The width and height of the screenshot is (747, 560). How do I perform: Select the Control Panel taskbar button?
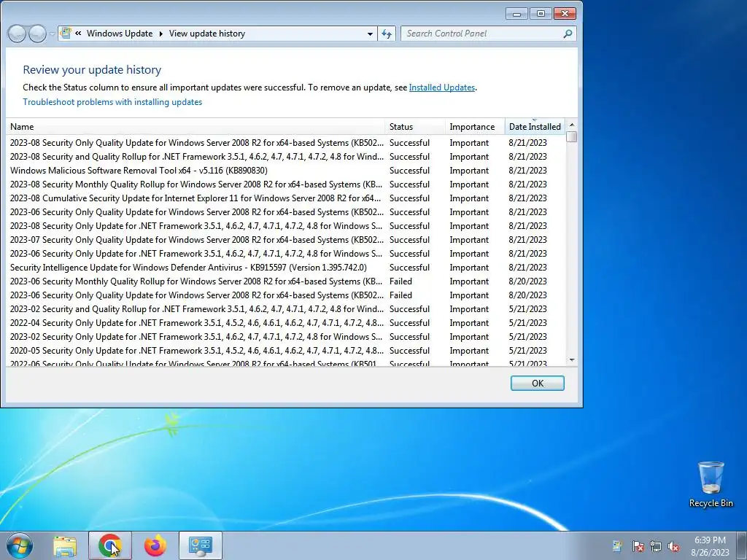[x=201, y=545]
